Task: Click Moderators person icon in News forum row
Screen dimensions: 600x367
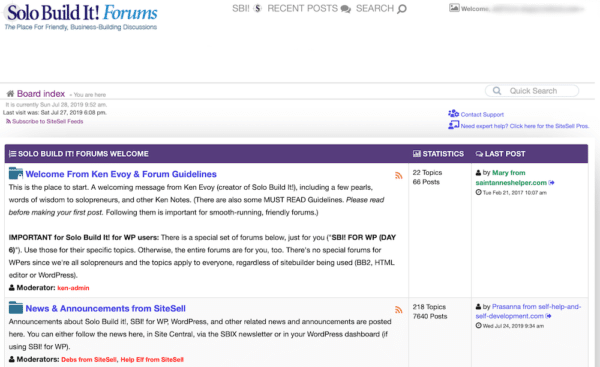Action: 11,359
